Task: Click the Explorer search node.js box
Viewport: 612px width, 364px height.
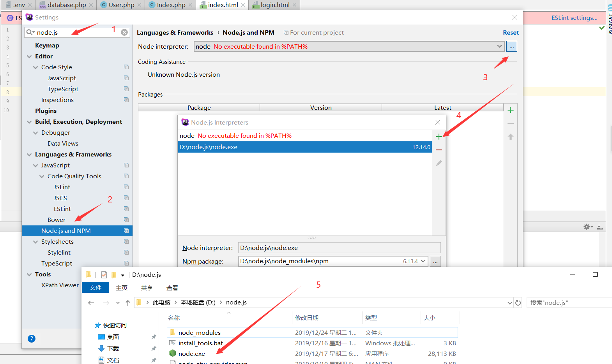Action: [x=569, y=303]
